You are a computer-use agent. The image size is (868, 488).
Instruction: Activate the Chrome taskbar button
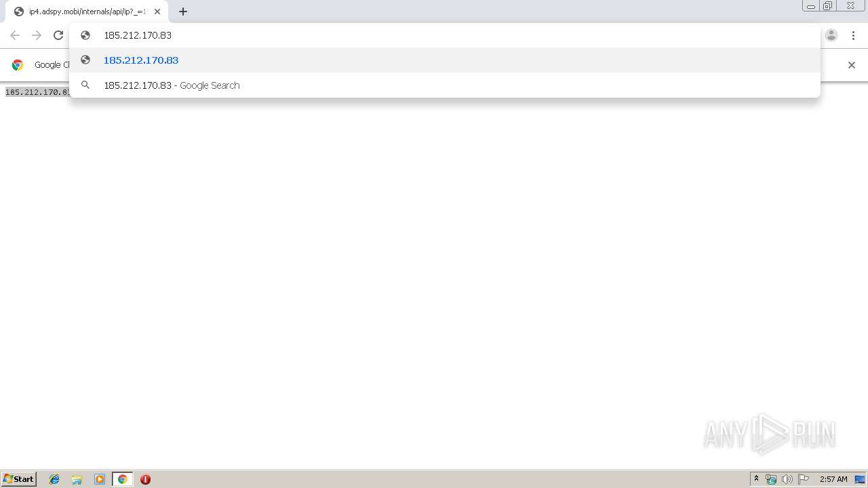pyautogui.click(x=122, y=479)
